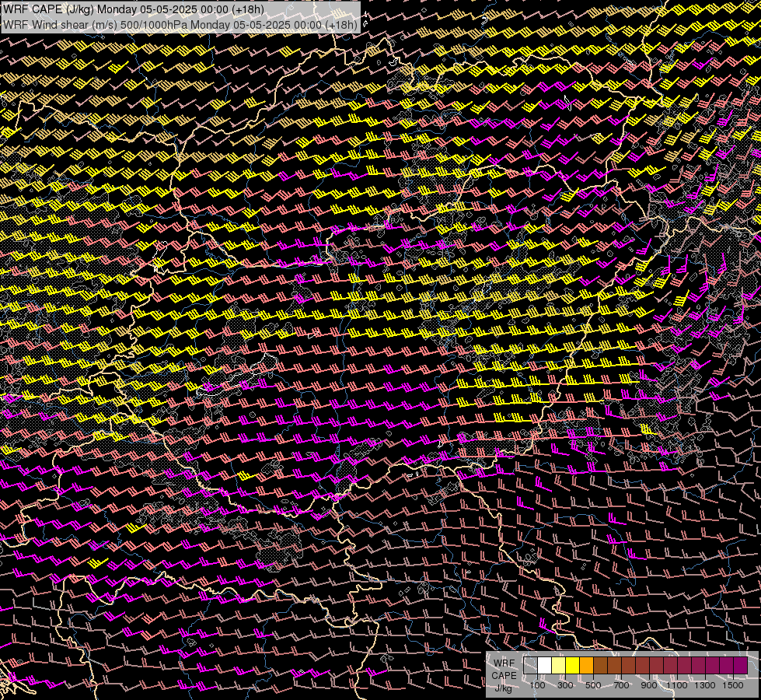The width and height of the screenshot is (761, 700).
Task: Select the brown swatch right after 500
Action: click(x=600, y=666)
